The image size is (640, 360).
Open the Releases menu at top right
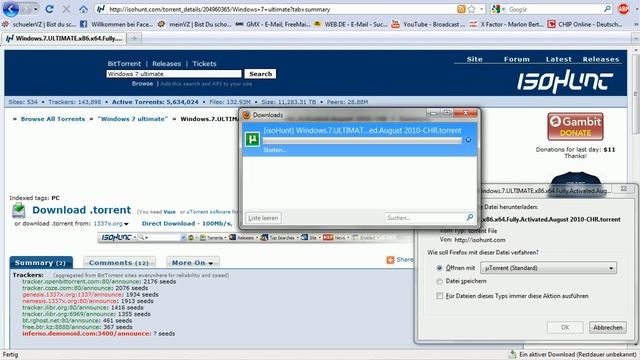click(x=600, y=59)
